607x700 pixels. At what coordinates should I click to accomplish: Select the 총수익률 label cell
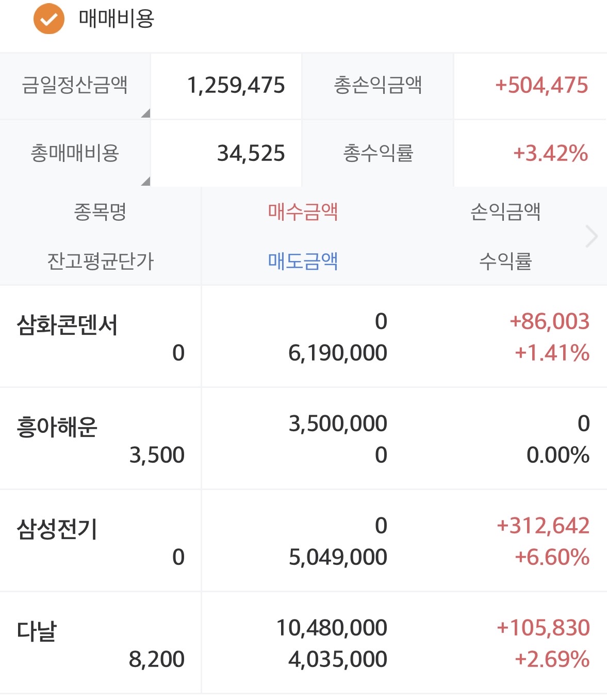pos(378,153)
